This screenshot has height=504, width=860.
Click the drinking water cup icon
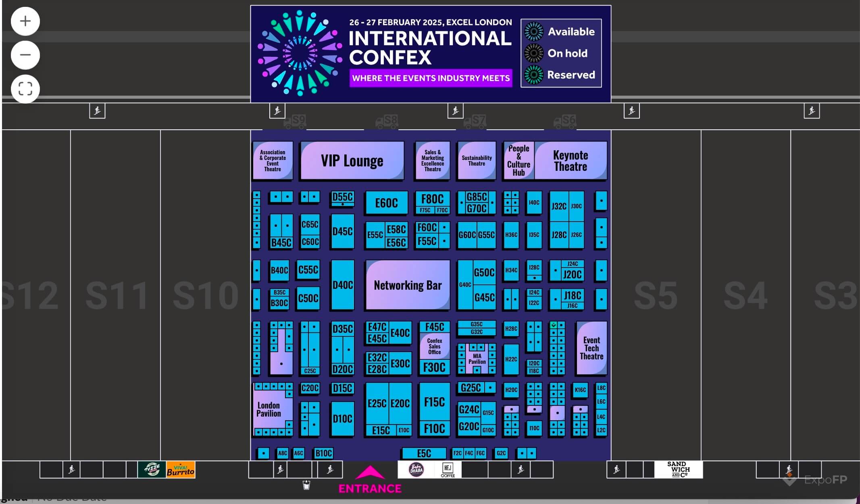(306, 485)
